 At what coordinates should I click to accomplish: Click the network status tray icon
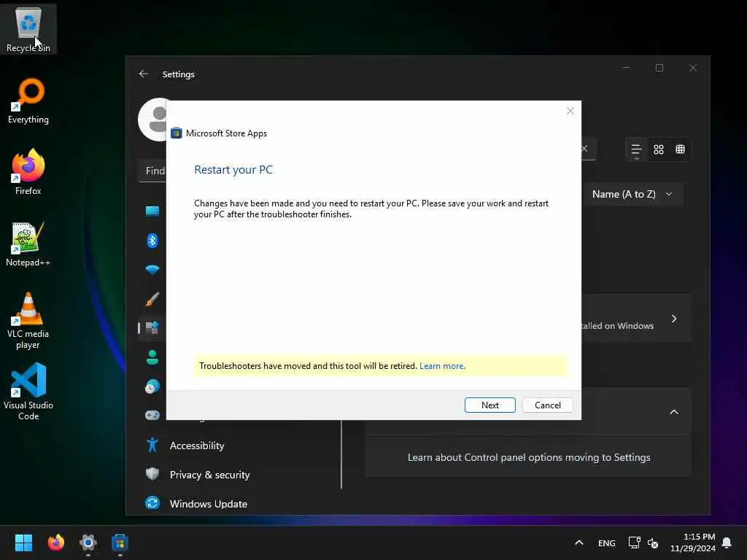(634, 542)
